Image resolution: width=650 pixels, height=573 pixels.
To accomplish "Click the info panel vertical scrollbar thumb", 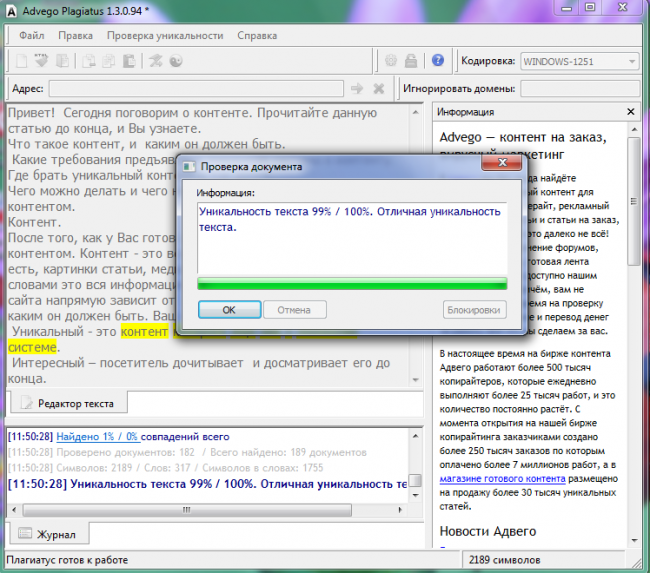I will [x=634, y=202].
